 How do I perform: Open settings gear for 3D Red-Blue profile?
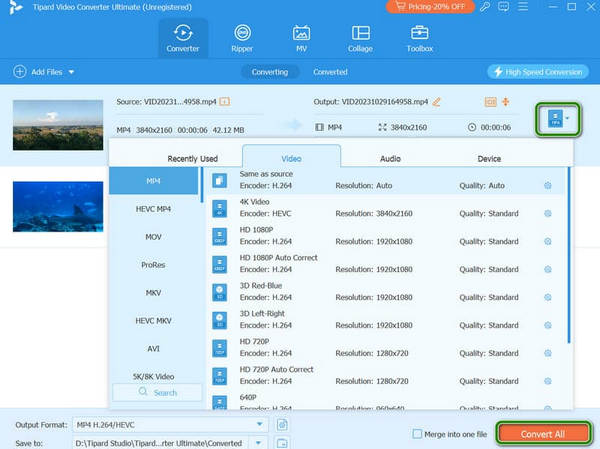(548, 297)
